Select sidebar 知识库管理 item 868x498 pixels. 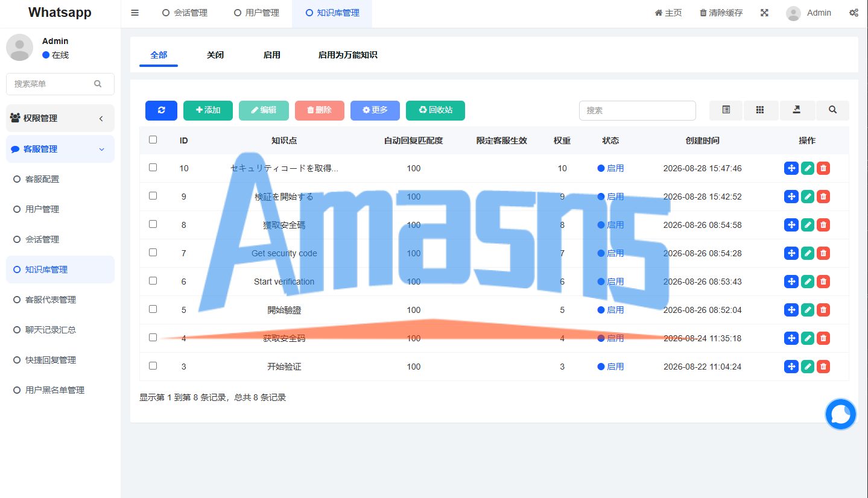pyautogui.click(x=60, y=269)
